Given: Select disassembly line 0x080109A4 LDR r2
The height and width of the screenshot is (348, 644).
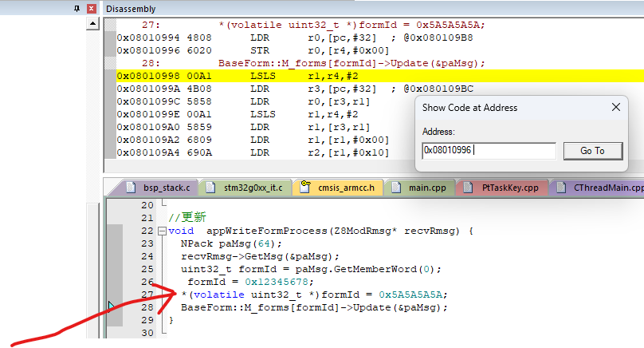Looking at the screenshot, I should pos(253,152).
